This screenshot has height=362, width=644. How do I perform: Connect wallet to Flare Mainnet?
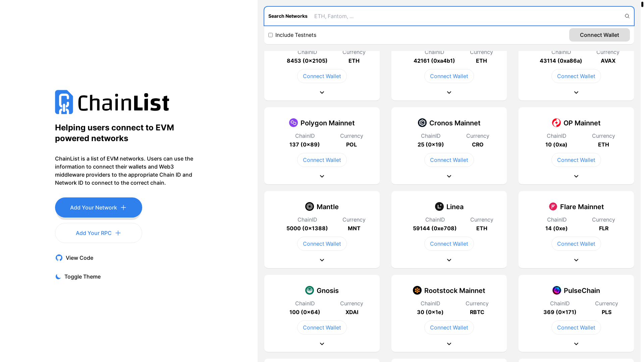576,244
